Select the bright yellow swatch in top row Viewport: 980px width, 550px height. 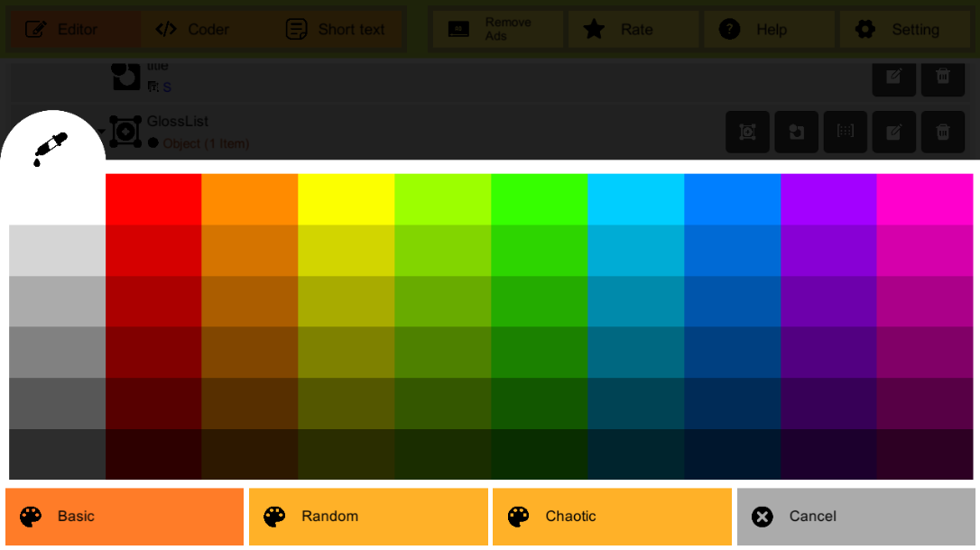(347, 199)
